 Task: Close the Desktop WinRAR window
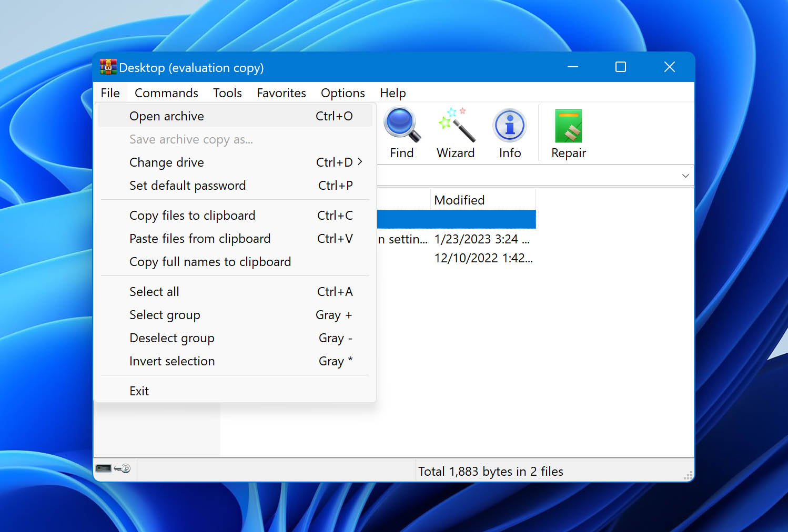pyautogui.click(x=669, y=67)
